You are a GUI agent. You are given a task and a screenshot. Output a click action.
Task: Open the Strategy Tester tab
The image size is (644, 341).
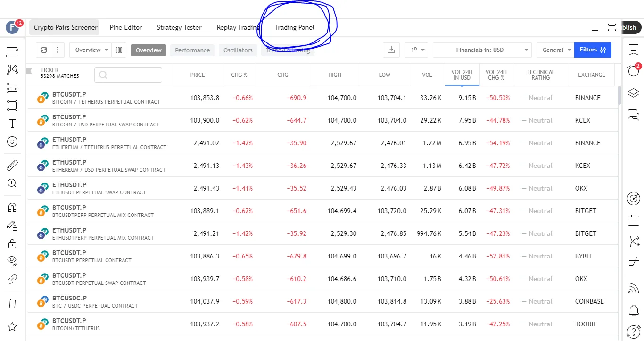(x=179, y=27)
